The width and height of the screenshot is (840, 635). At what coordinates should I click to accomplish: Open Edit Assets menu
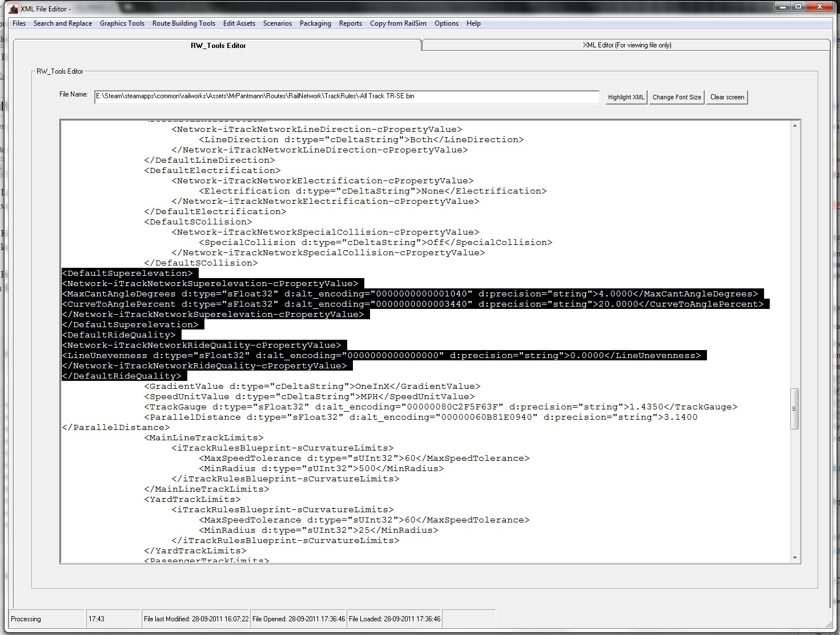[239, 23]
